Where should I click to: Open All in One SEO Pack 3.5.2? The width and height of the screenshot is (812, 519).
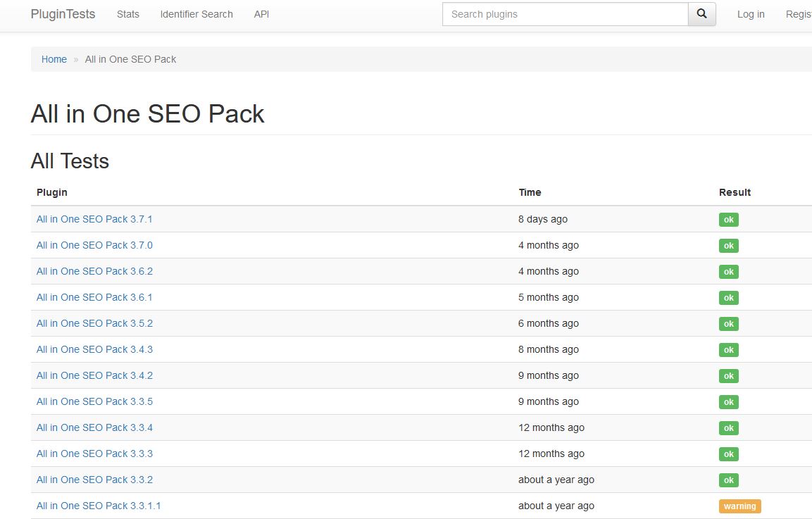point(94,323)
